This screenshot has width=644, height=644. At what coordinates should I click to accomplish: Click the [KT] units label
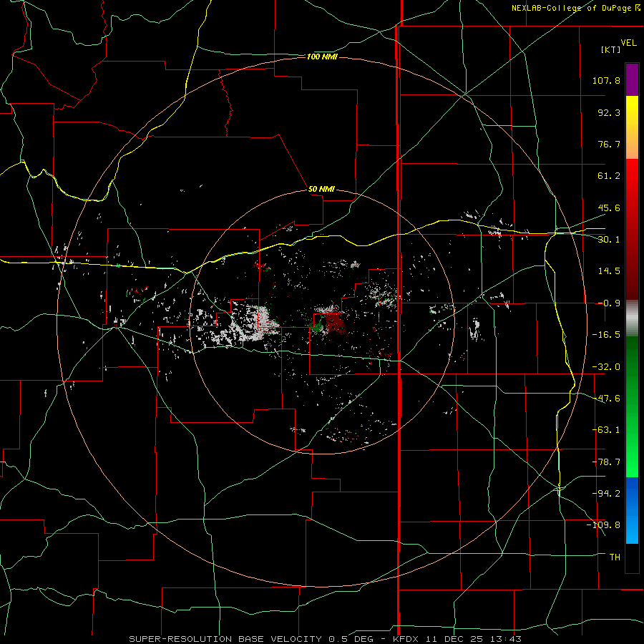611,49
